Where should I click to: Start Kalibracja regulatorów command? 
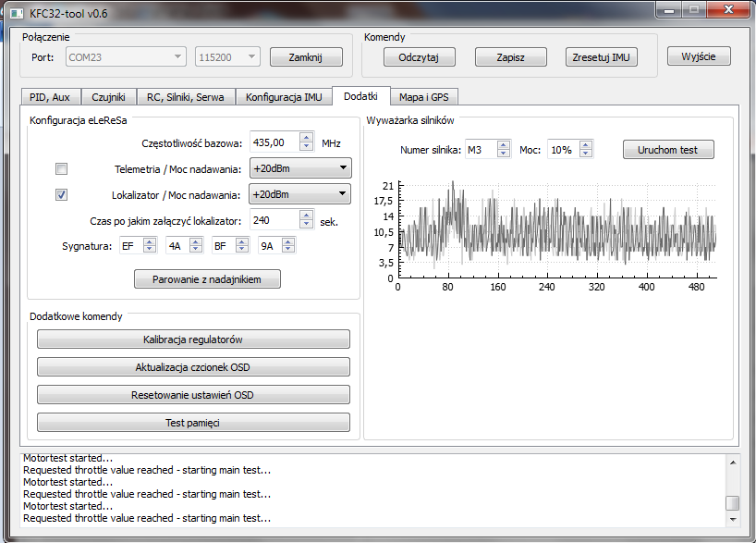193,339
